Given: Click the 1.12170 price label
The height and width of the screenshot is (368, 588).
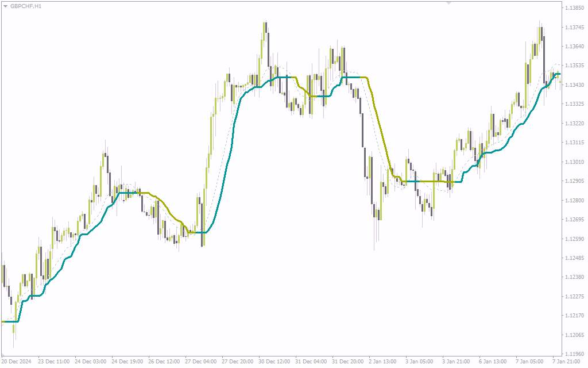Looking at the screenshot, I should point(574,316).
